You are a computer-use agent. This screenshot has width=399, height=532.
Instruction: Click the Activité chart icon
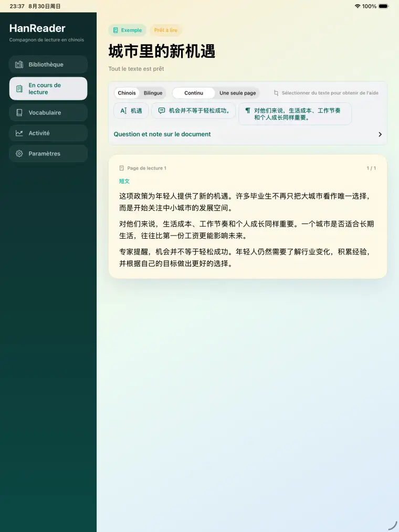click(19, 133)
